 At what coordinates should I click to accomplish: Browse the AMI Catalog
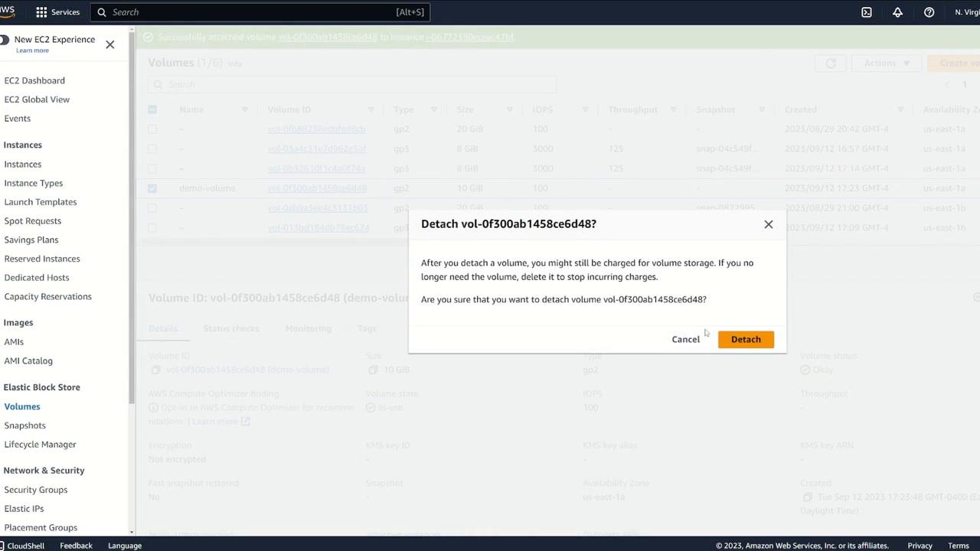pos(28,361)
